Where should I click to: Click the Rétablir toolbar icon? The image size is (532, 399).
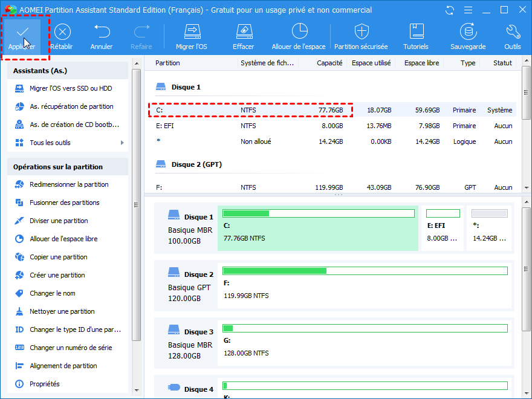tap(62, 32)
